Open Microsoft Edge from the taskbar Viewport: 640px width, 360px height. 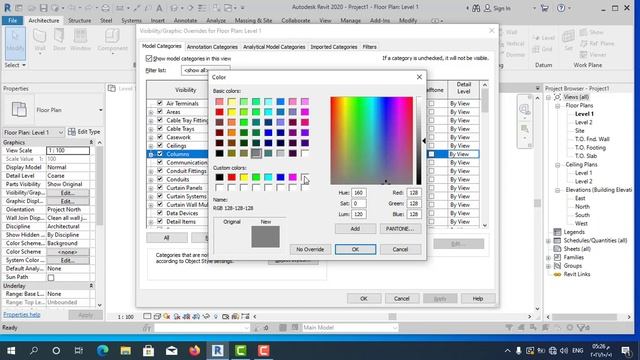pos(103,351)
